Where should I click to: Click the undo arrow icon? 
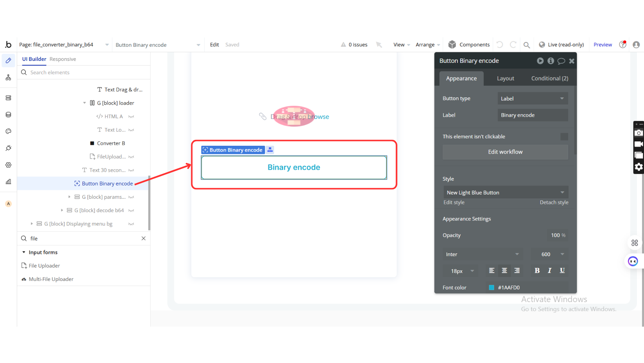[x=499, y=44]
